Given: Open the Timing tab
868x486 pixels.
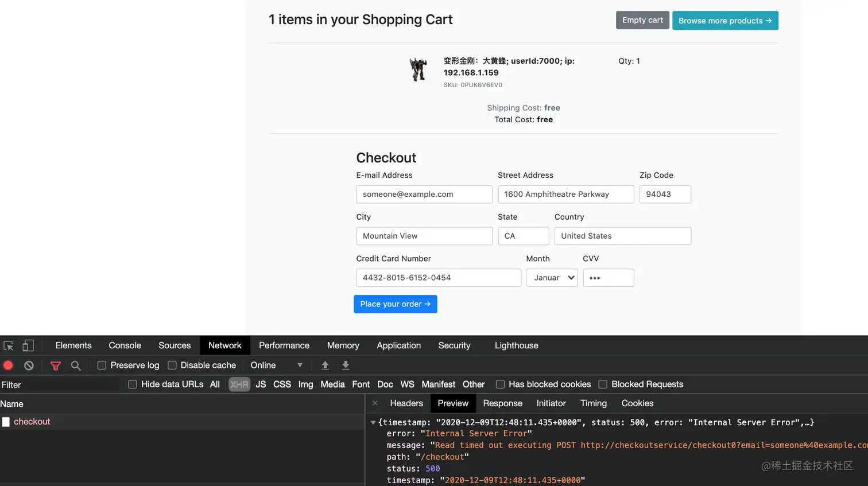Looking at the screenshot, I should 594,403.
